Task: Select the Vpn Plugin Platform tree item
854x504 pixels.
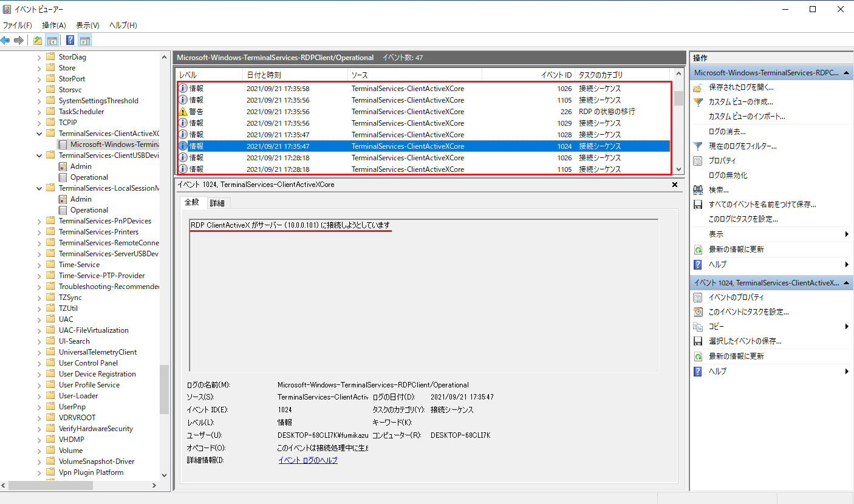Action: (x=91, y=472)
